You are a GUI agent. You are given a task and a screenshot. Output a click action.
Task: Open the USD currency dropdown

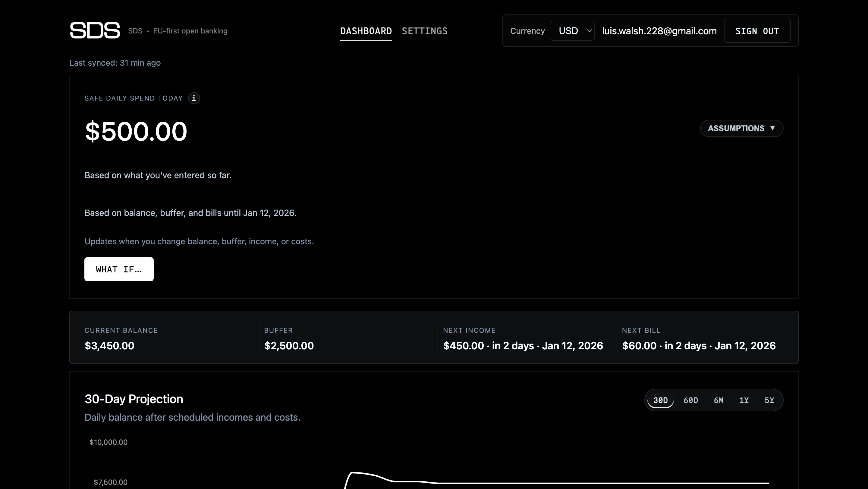tap(572, 31)
